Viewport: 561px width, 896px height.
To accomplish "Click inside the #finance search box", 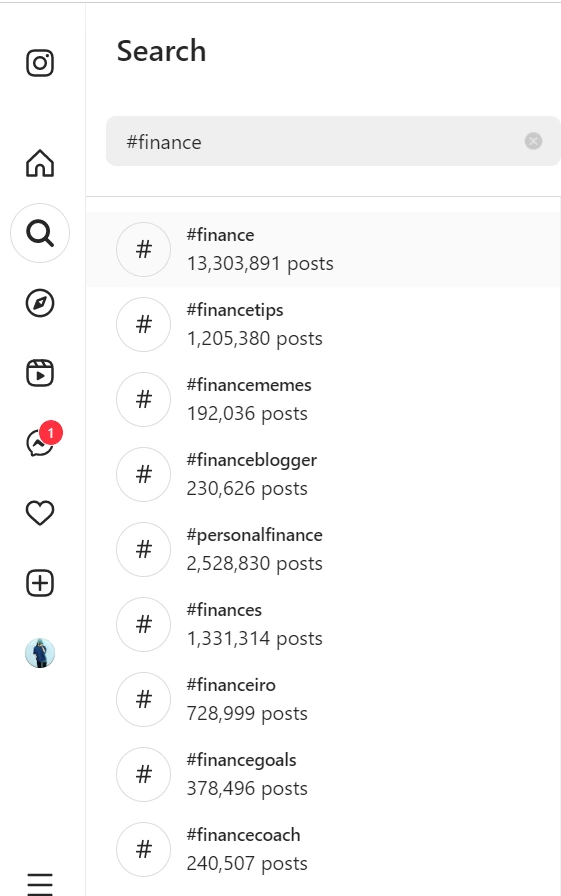I will coord(333,141).
